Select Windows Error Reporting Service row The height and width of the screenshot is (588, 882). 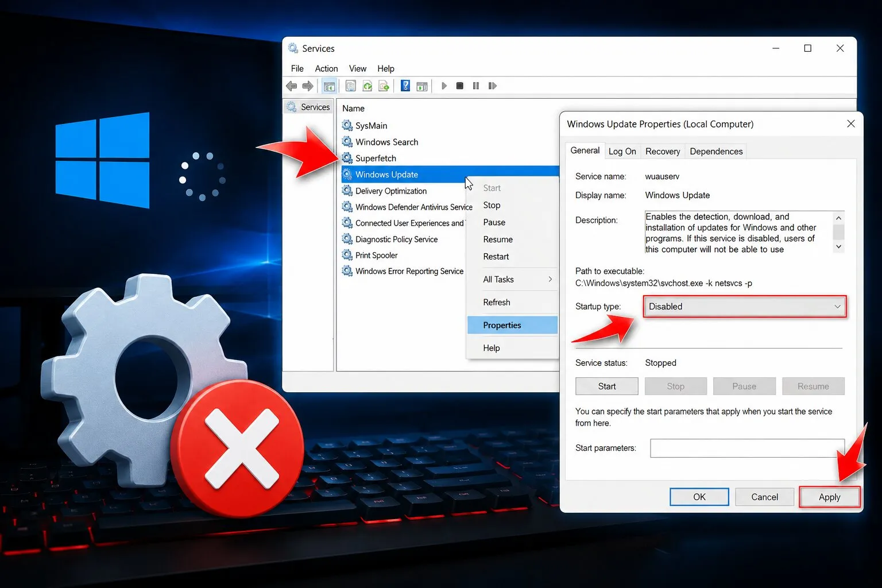pos(403,271)
